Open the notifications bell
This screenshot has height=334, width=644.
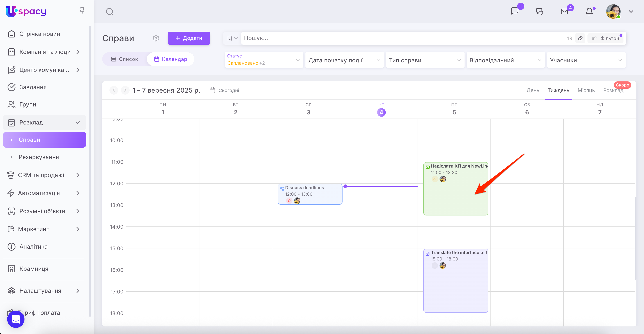point(589,12)
